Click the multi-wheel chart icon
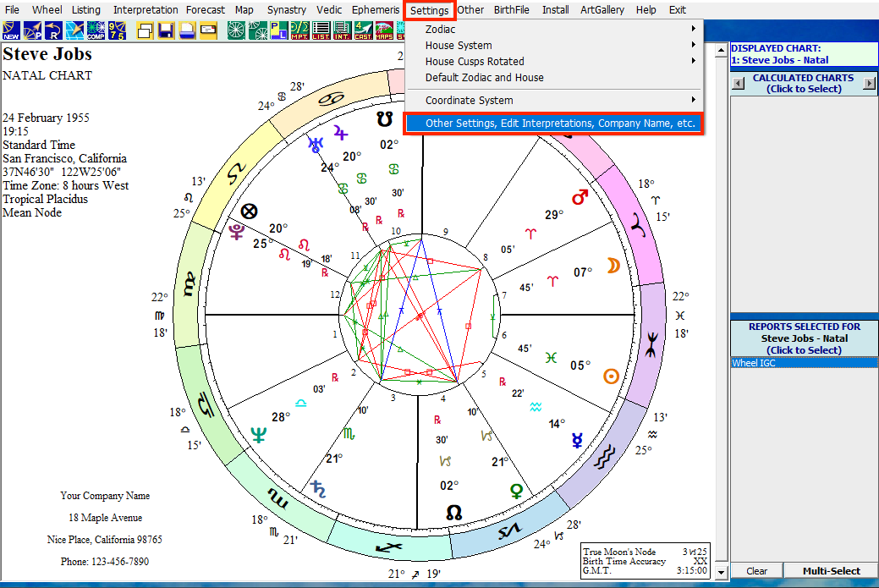Image resolution: width=879 pixels, height=588 pixels. click(257, 30)
